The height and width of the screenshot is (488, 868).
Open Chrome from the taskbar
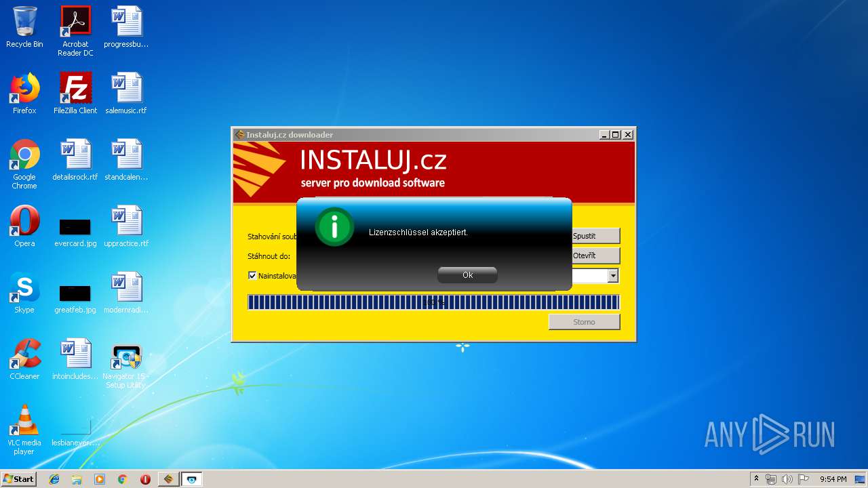[122, 479]
